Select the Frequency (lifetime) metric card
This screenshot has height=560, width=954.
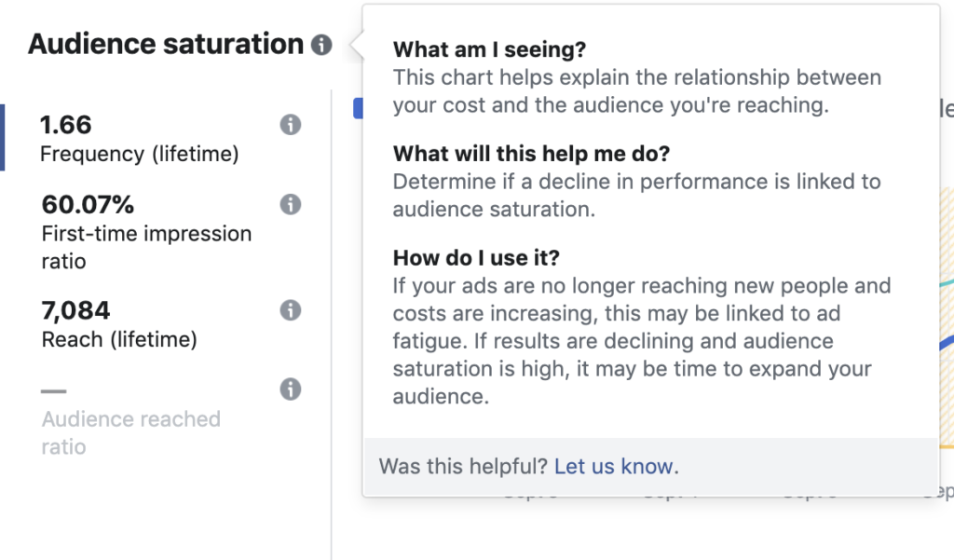click(140, 138)
